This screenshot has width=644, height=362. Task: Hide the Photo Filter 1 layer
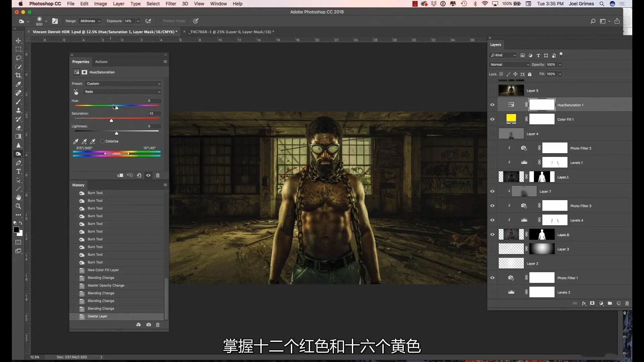492,278
